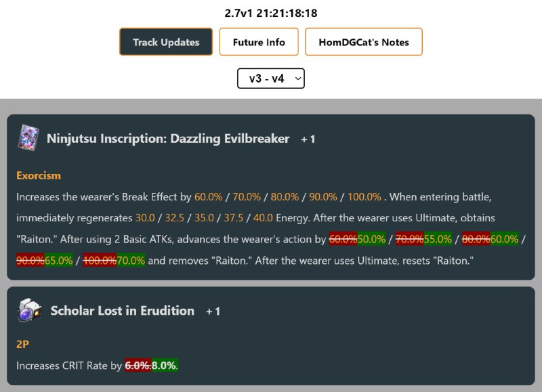Click the struck-through 6.0% CRIT value
Viewport: 542px width, 392px height.
[138, 366]
